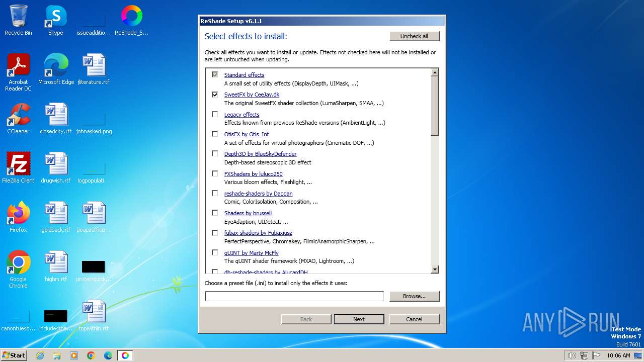Screen dimensions: 644x362
Task: Check Depth3D by BlueSkyDefender
Action: [x=215, y=153]
